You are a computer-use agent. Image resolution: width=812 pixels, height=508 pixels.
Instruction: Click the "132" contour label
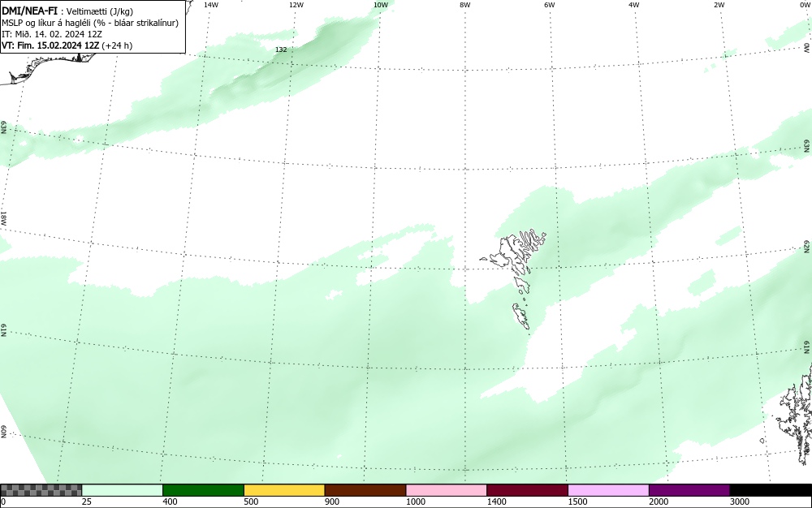pyautogui.click(x=281, y=50)
